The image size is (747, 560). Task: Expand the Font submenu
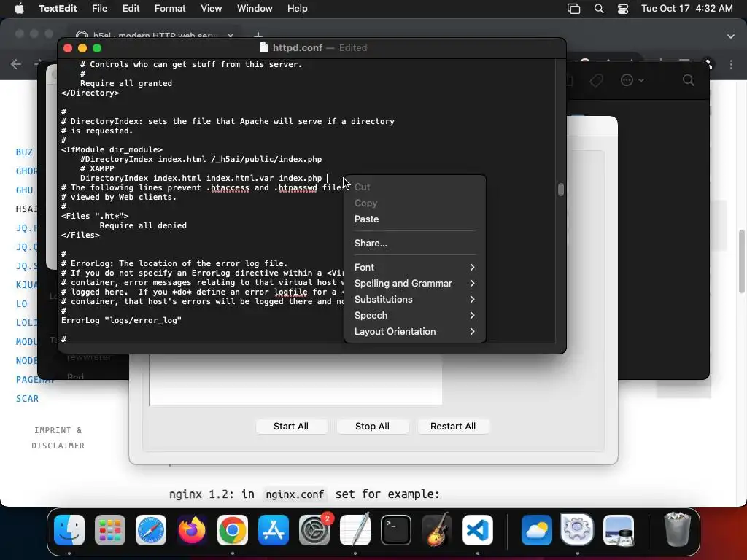coord(415,267)
